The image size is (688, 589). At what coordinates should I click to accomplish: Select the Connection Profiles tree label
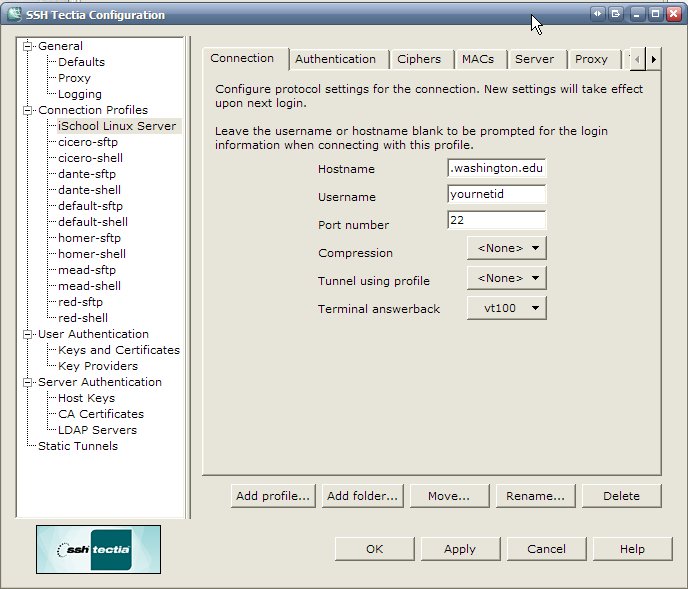coord(93,110)
